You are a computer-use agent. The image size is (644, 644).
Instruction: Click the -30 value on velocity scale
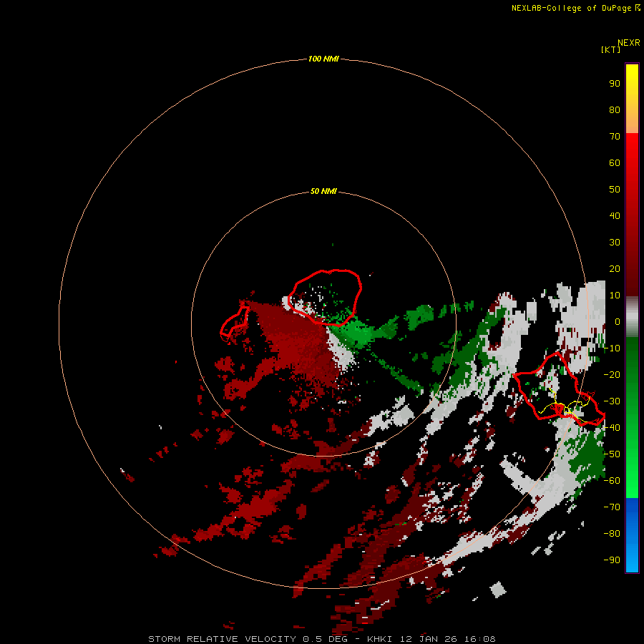tap(612, 401)
